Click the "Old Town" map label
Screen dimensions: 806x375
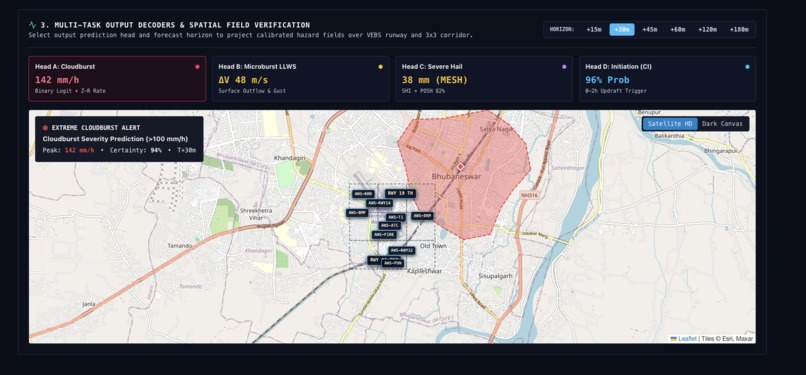point(433,246)
